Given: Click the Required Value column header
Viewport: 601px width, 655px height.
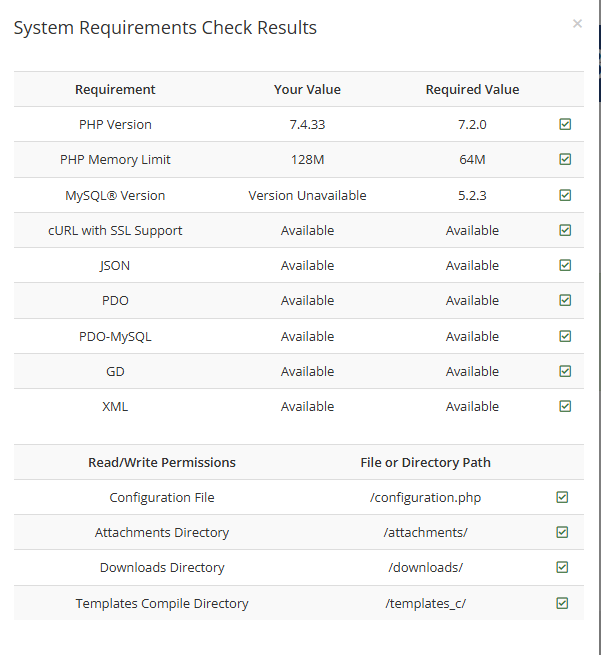Looking at the screenshot, I should click(472, 89).
